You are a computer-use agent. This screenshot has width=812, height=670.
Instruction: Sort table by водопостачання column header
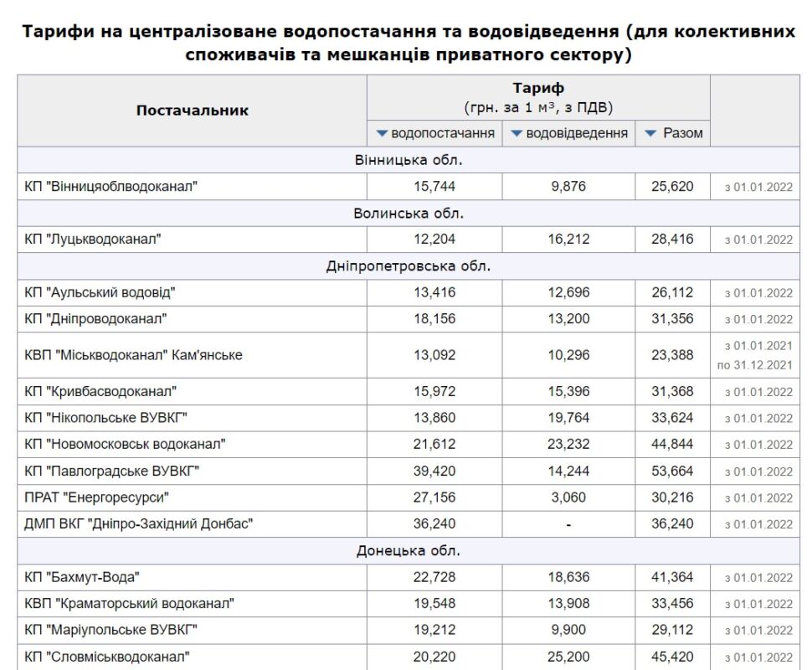tap(443, 133)
